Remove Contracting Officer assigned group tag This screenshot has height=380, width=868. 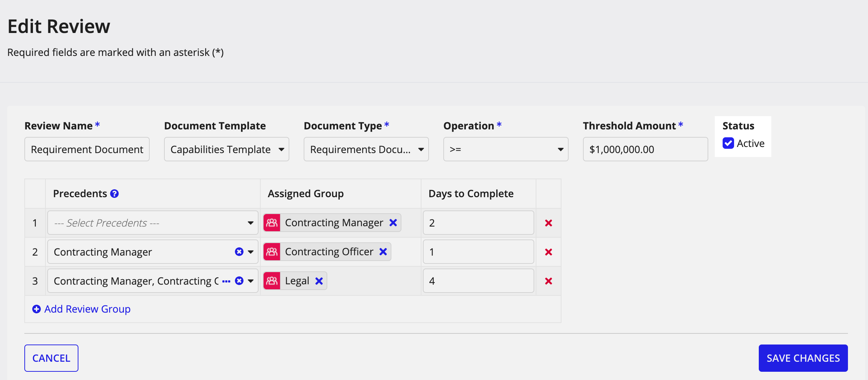[x=383, y=252]
